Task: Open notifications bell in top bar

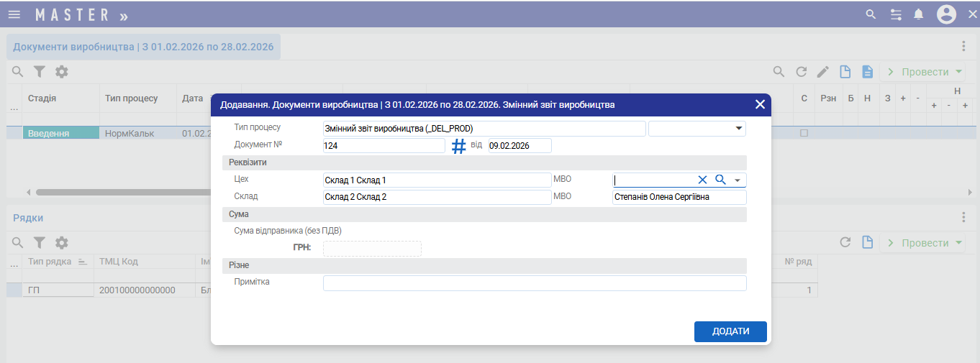Action: [x=918, y=14]
